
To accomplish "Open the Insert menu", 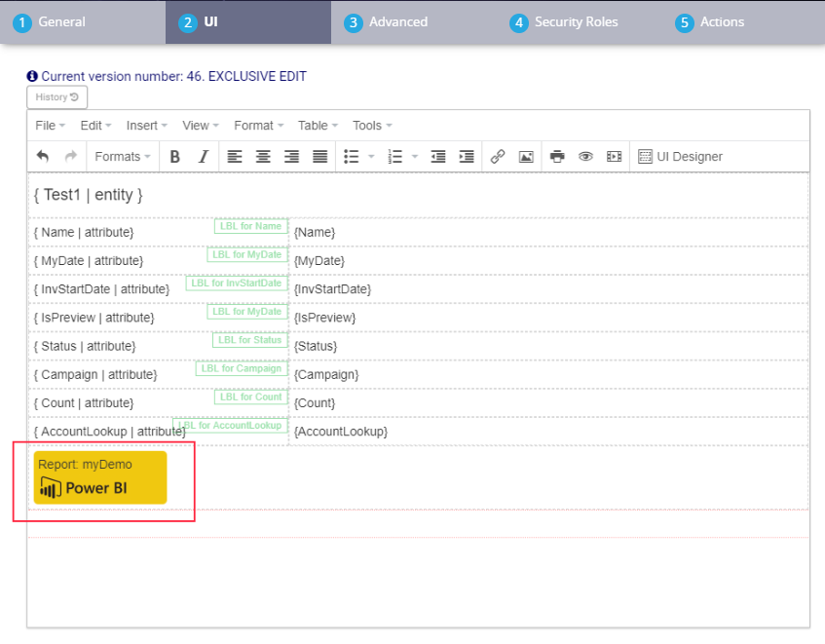I will [146, 126].
